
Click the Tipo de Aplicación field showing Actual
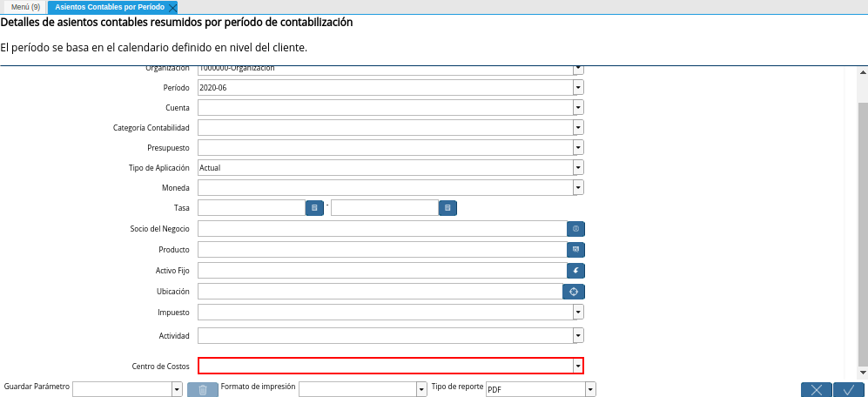[x=386, y=167]
